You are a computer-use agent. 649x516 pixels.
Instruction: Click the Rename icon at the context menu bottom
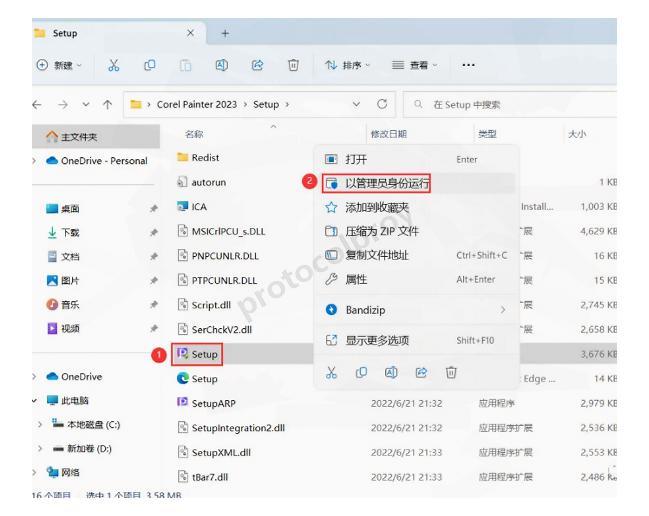(391, 373)
